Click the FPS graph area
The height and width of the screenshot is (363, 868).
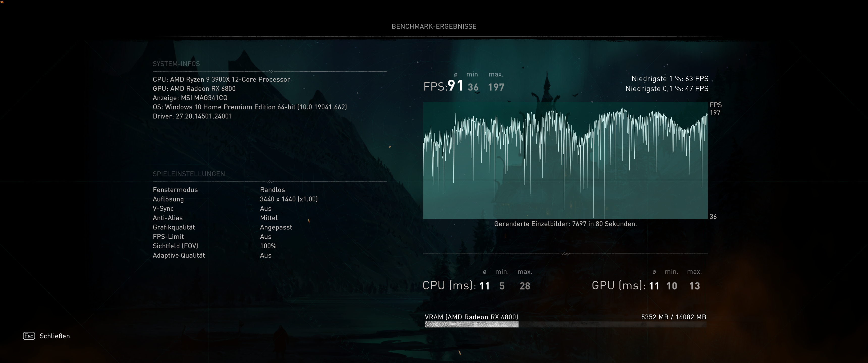565,160
